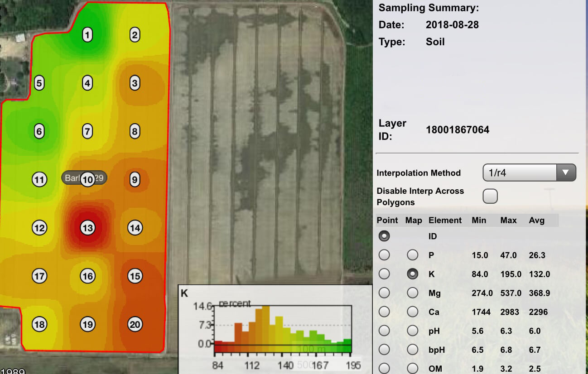Image resolution: width=588 pixels, height=374 pixels.
Task: Select the ID point radio button
Action: pyautogui.click(x=384, y=236)
